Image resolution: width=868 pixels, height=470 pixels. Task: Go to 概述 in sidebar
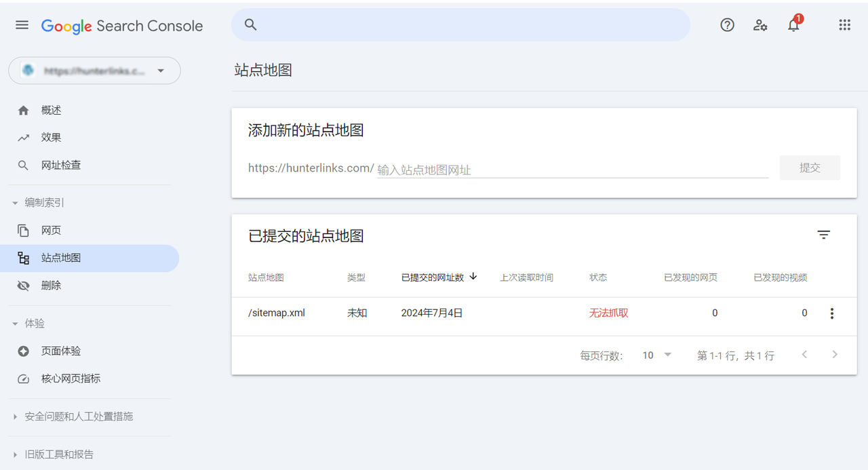[x=51, y=111]
